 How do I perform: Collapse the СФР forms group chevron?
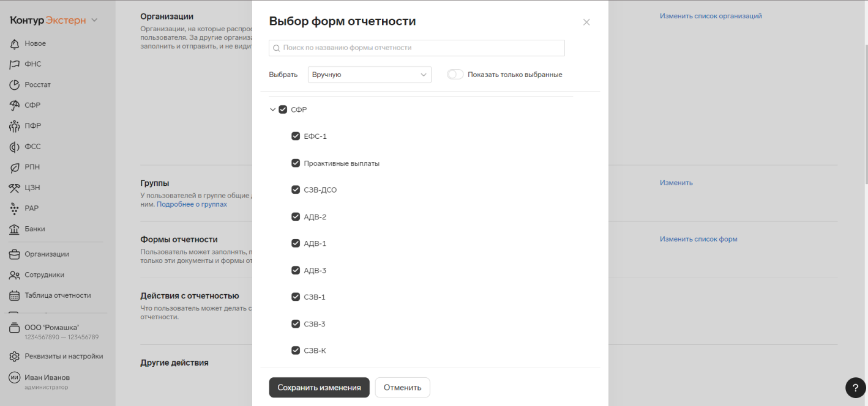click(273, 110)
